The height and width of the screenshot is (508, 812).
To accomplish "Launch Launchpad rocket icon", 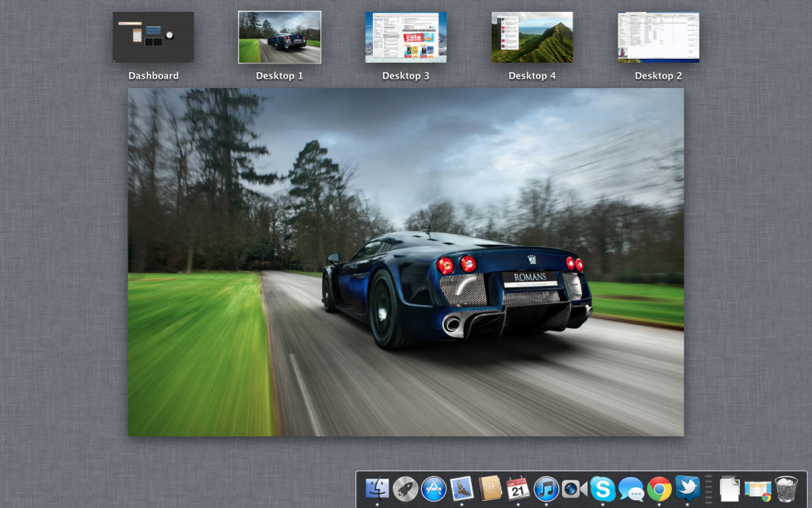I will [x=405, y=488].
